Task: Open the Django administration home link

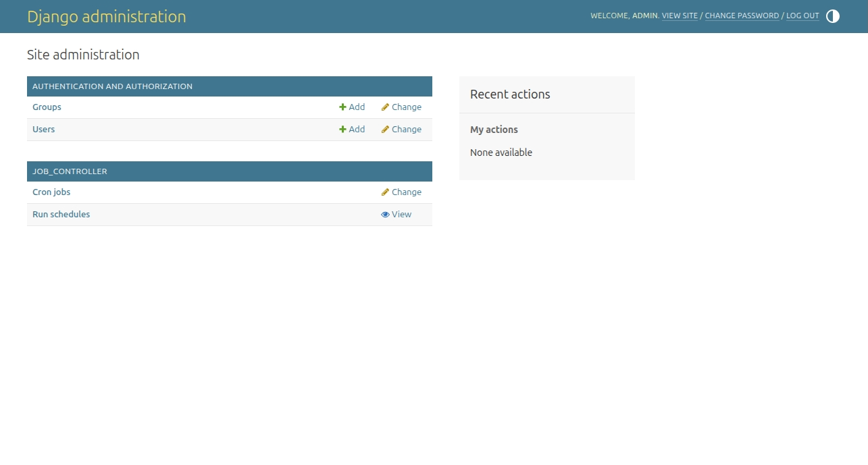Action: pyautogui.click(x=107, y=16)
